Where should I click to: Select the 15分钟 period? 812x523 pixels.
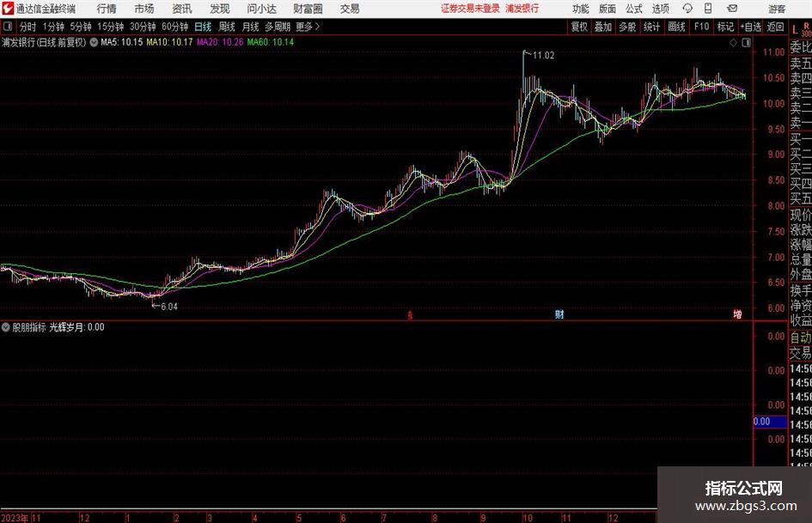click(110, 27)
